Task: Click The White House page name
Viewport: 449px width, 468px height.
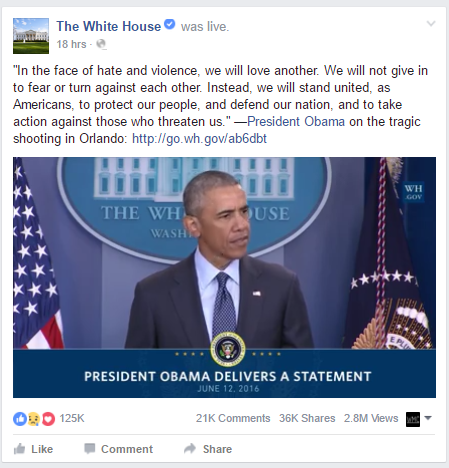Action: 109,26
